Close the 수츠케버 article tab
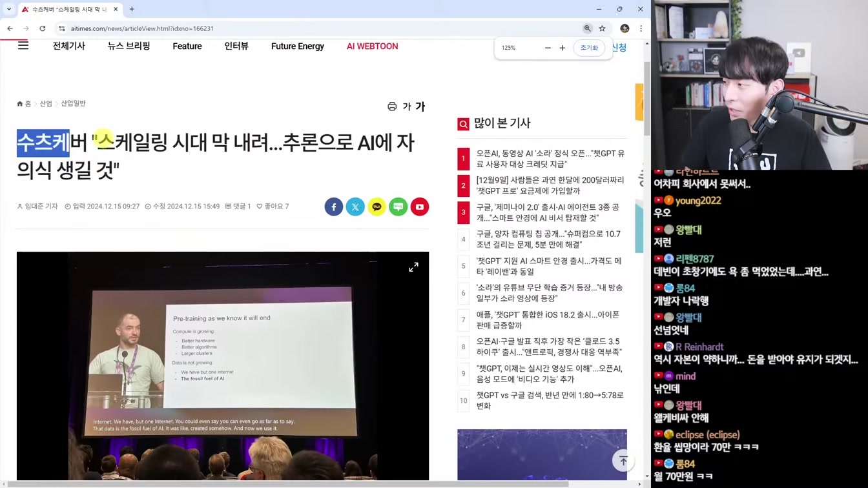 [116, 9]
